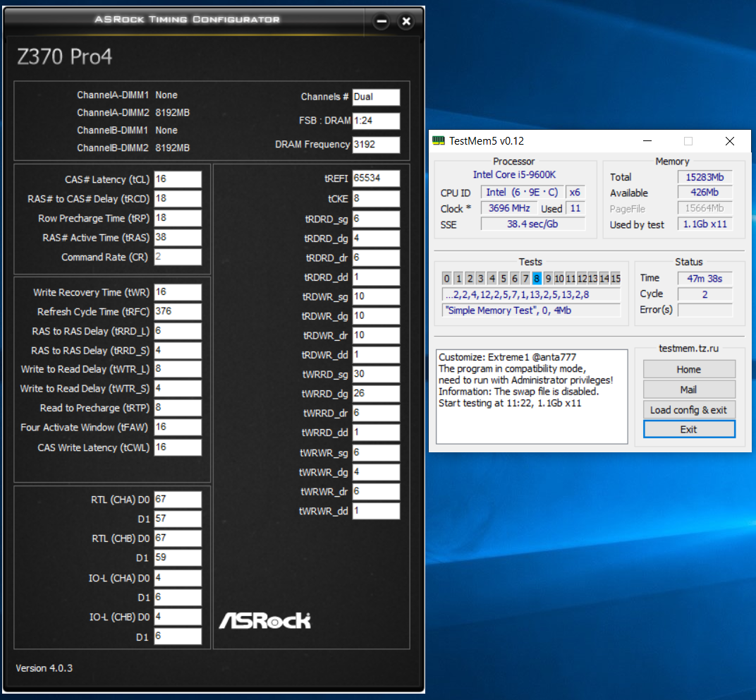Click the Home button in TestMem5
This screenshot has width=756, height=700.
[689, 370]
